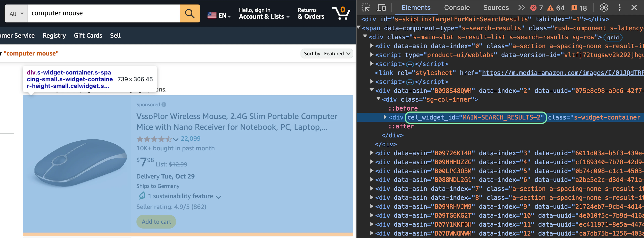Open Returns & Orders link
Screen dimensions: 644x238
[x=311, y=13]
